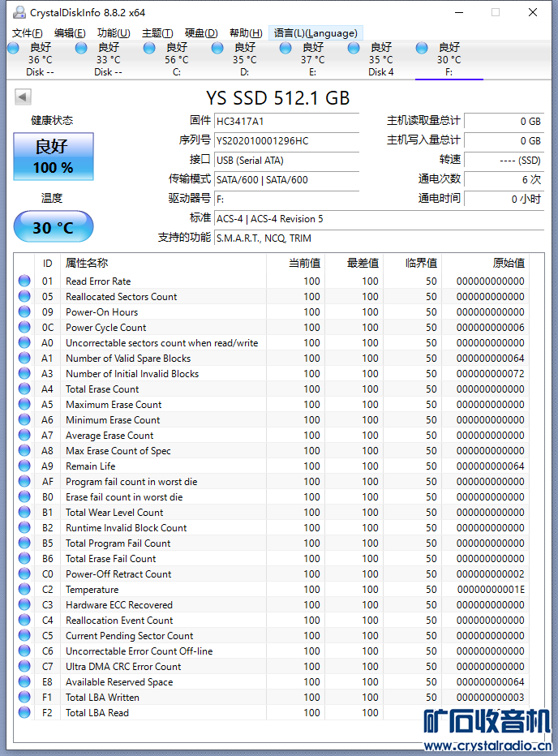Click the 30 °C temperature button
Image resolution: width=558 pixels, height=756 pixels.
pyautogui.click(x=54, y=226)
